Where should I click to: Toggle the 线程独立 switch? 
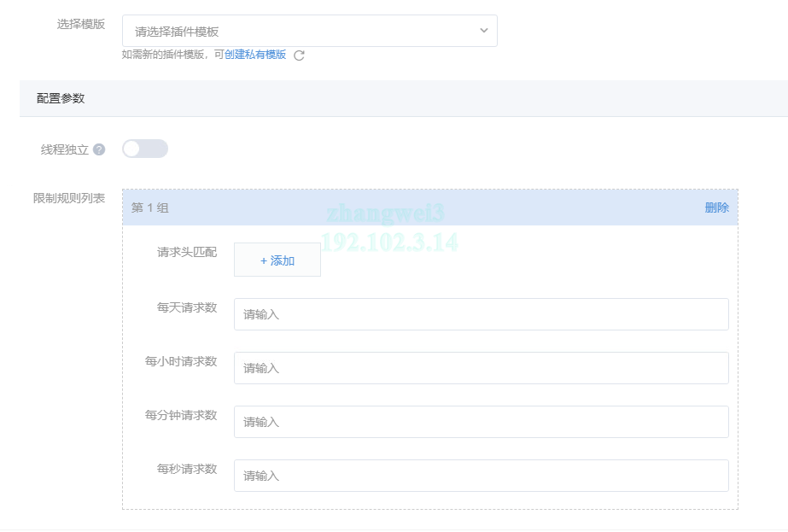[145, 149]
